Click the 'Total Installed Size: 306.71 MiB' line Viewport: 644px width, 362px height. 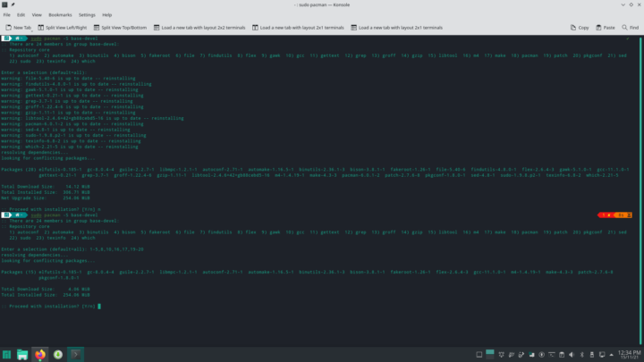click(46, 192)
